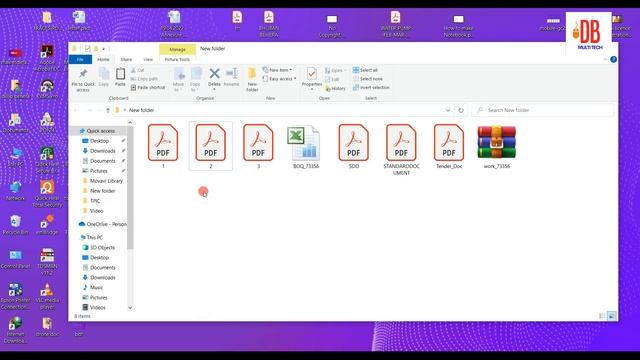The height and width of the screenshot is (360, 640).
Task: Switch to details view button
Action: point(602,316)
